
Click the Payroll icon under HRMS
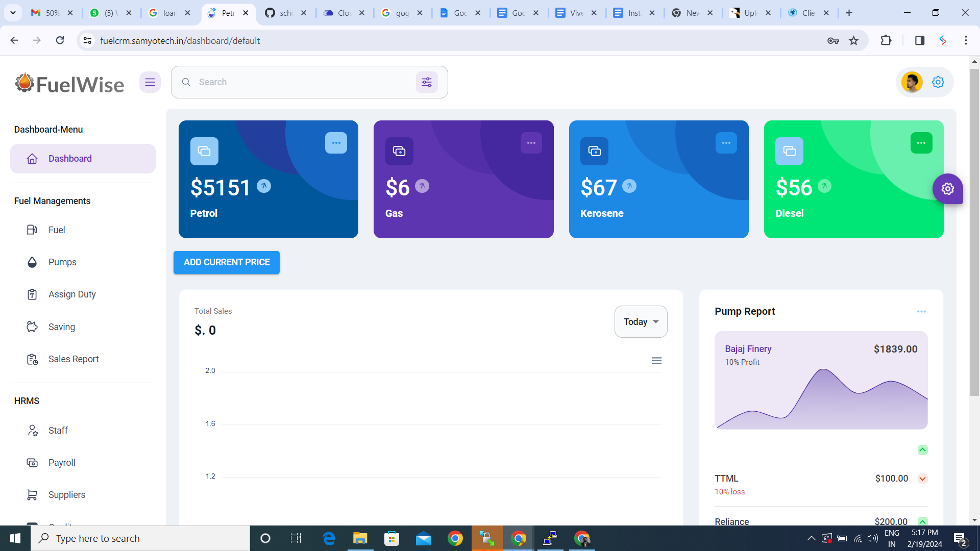point(32,463)
